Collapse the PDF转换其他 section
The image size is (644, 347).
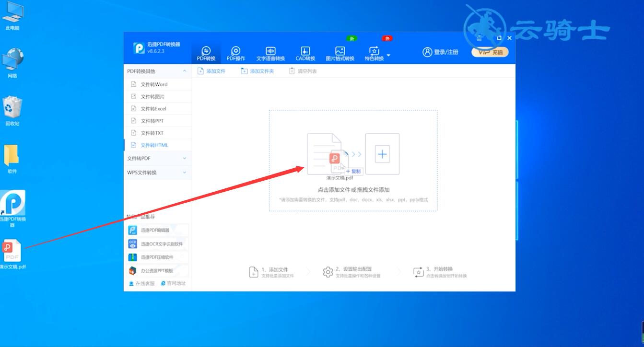pos(157,71)
